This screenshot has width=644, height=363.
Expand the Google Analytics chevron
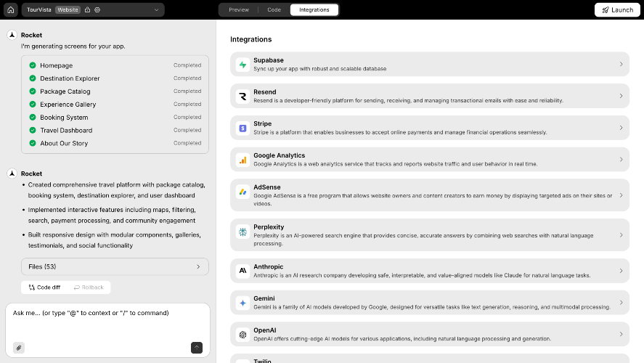pyautogui.click(x=621, y=159)
